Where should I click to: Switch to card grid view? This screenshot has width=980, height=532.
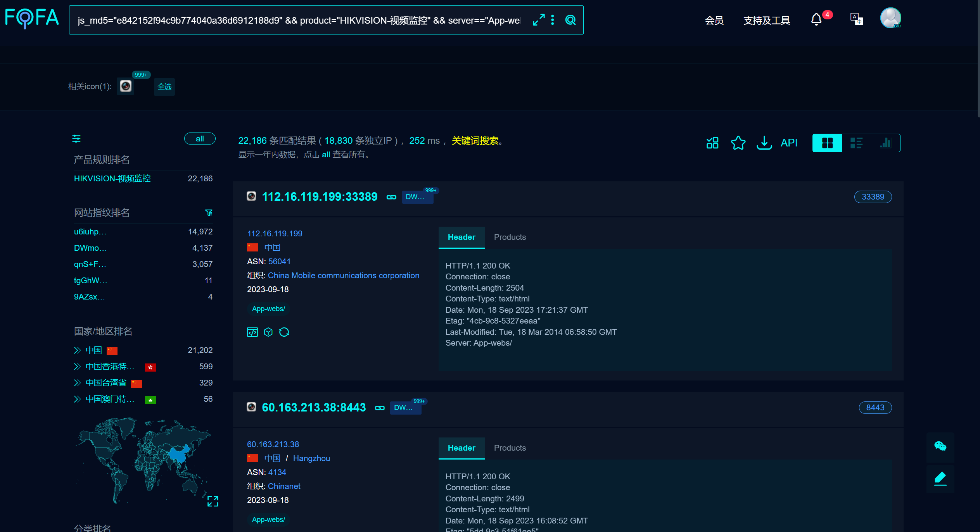(x=827, y=143)
